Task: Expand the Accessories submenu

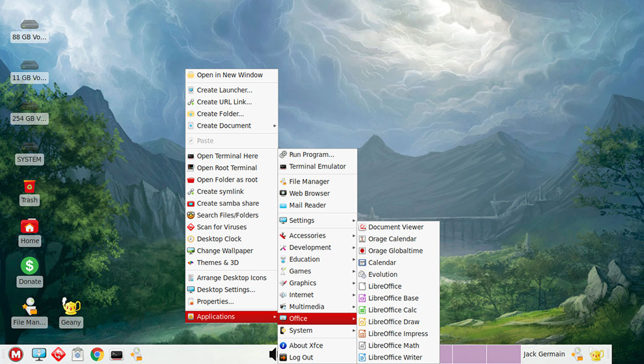Action: click(x=317, y=235)
